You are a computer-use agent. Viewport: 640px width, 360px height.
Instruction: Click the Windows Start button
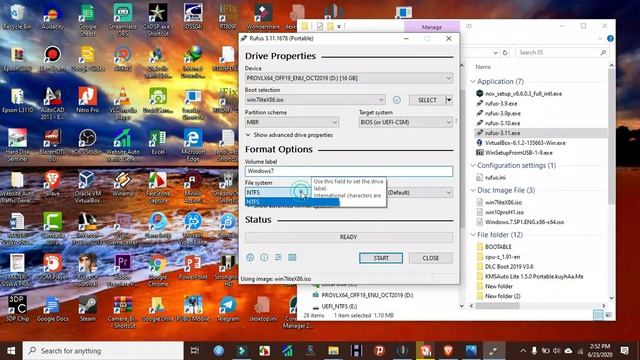11,351
